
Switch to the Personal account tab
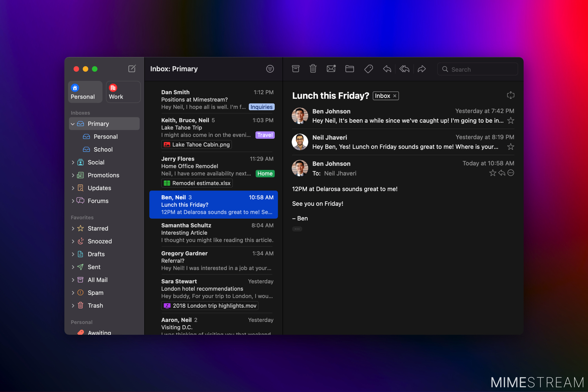coord(85,92)
